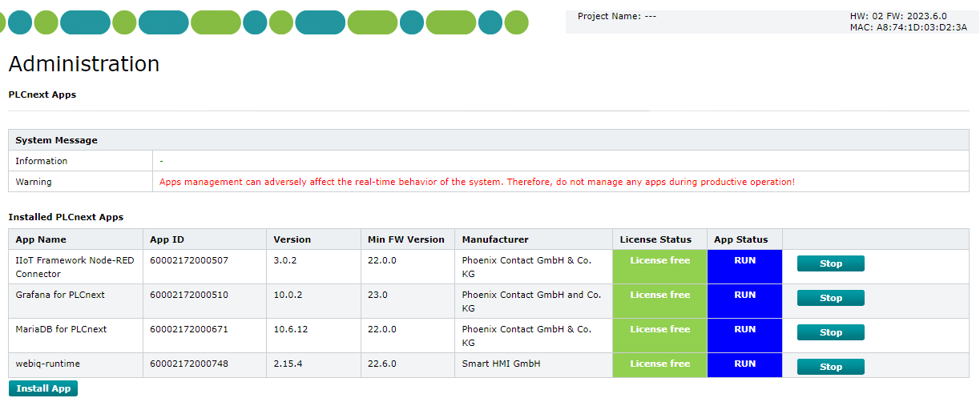Screen dimensions: 980x402
Task: Click License free status for Grafana
Action: 659,301
